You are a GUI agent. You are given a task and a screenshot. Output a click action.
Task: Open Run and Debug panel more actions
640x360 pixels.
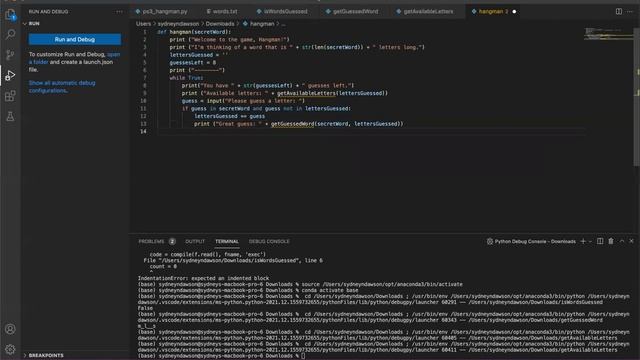(x=119, y=12)
